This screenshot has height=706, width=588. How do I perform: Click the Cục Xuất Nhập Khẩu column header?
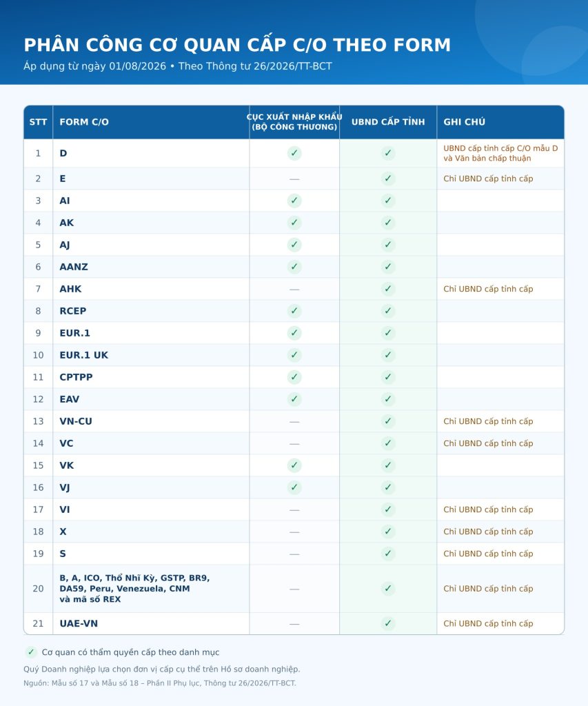(294, 122)
